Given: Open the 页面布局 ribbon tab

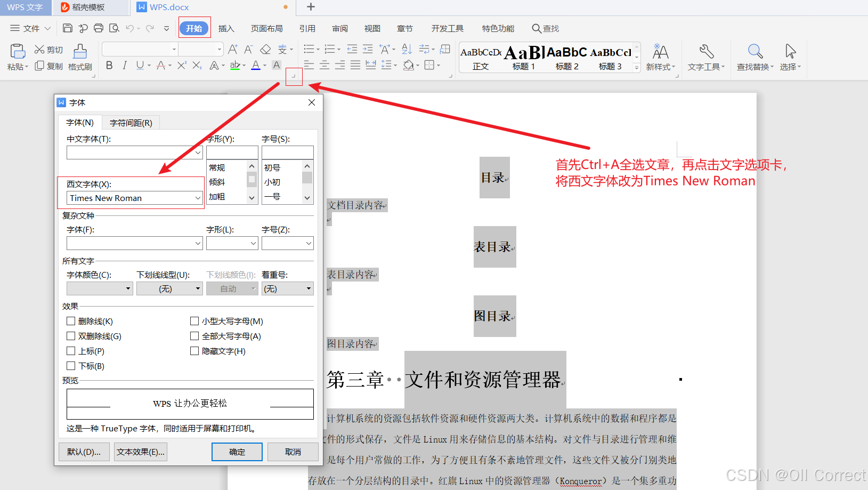Looking at the screenshot, I should [x=267, y=28].
